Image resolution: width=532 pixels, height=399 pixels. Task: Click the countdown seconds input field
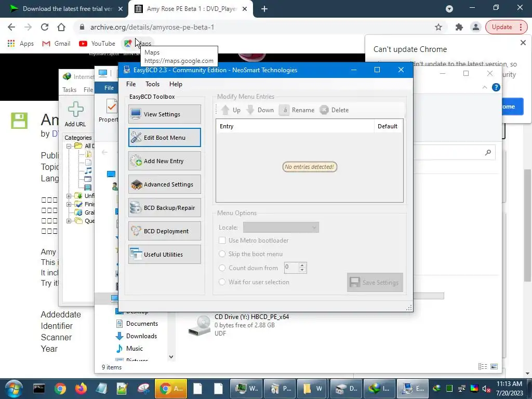pos(291,268)
